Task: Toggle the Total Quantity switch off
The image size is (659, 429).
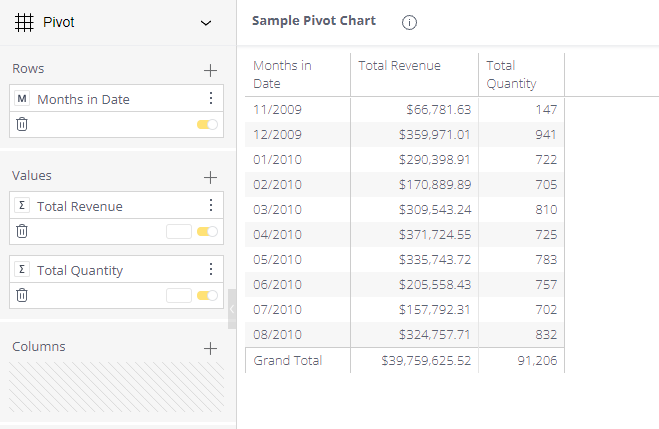Action: 207,295
